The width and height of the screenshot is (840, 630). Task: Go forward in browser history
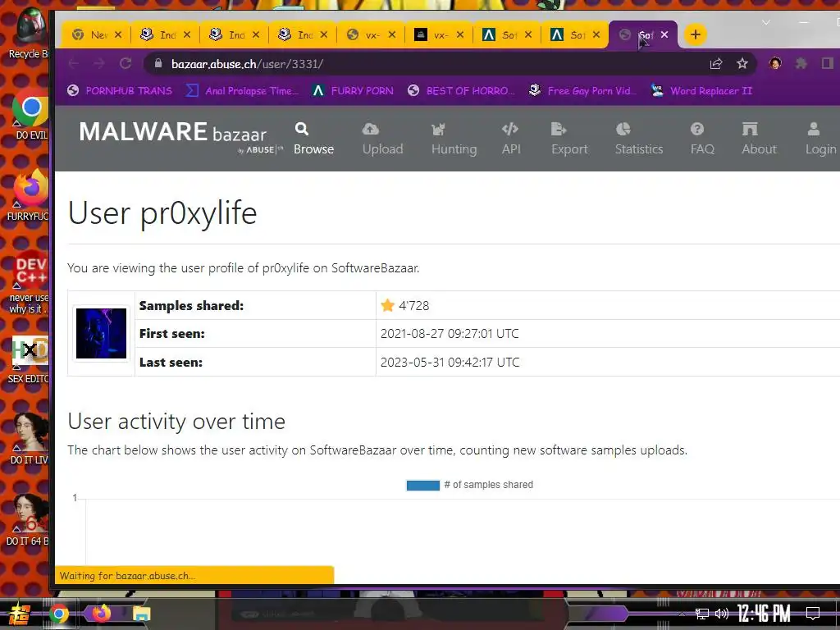click(99, 64)
